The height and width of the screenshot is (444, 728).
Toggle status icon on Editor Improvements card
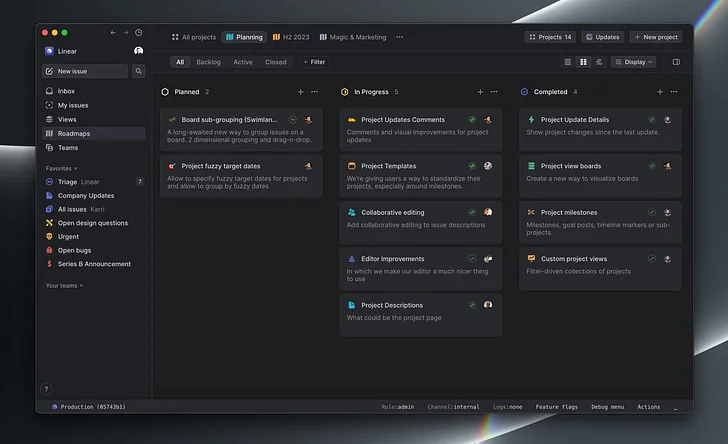pyautogui.click(x=472, y=259)
